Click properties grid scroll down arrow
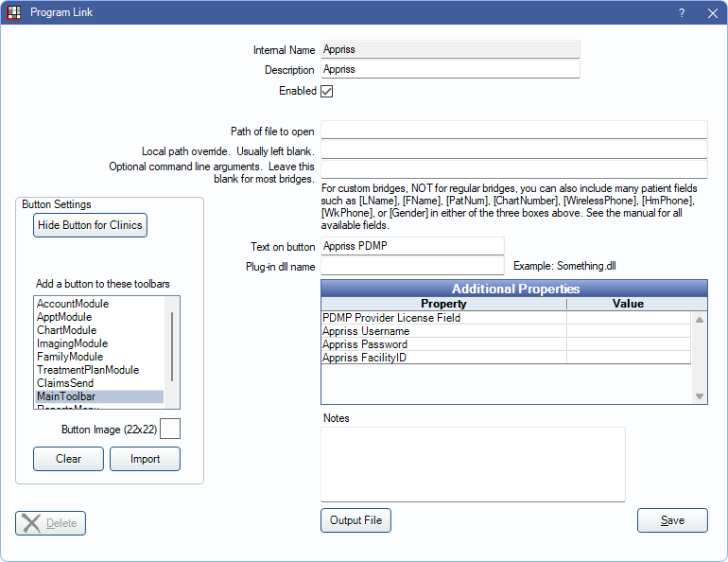 tap(700, 396)
